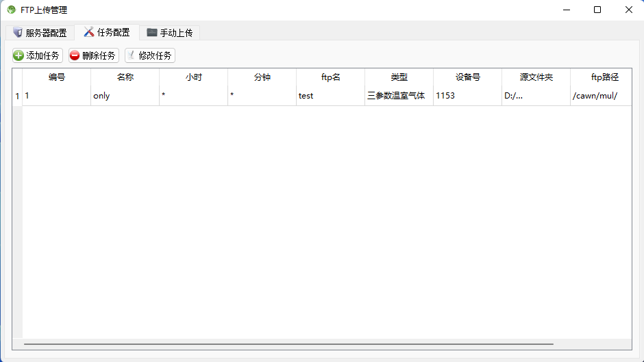The height and width of the screenshot is (362, 644).
Task: Click the 添加任务 button
Action: tap(38, 55)
